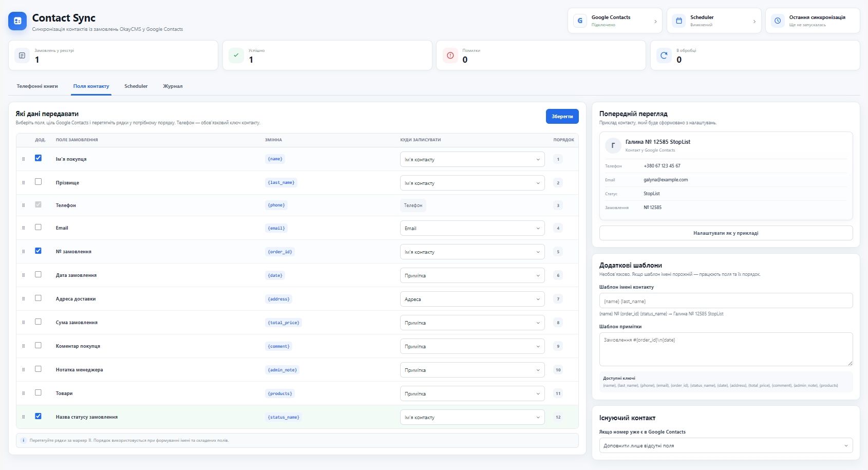The image size is (868, 470).
Task: Enable the Товари checkbox
Action: (38, 392)
